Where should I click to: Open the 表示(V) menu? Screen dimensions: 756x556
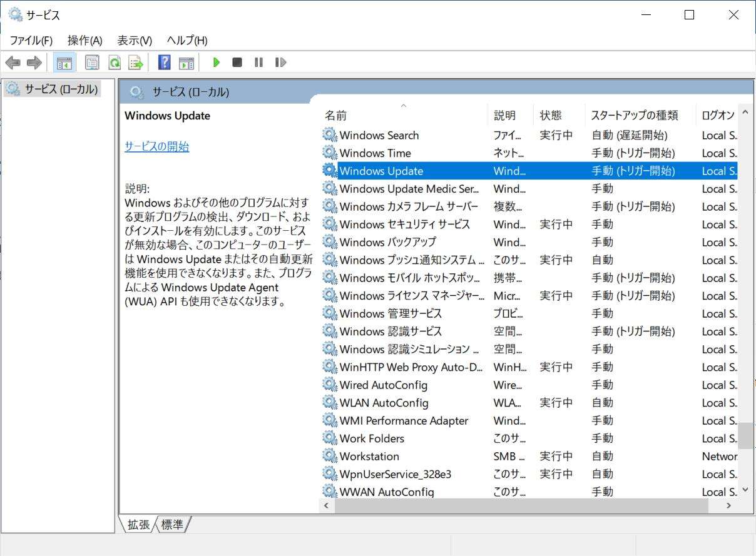pyautogui.click(x=135, y=41)
